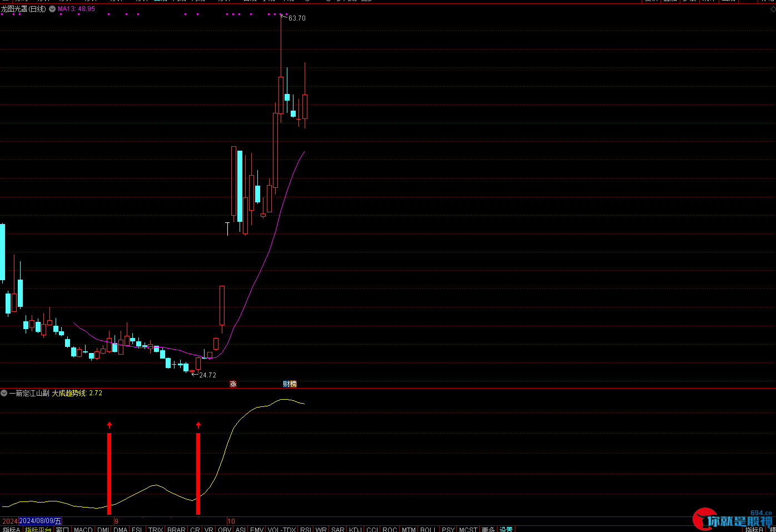
Task: Click the 财榜 marker below the chart
Action: tap(290, 384)
